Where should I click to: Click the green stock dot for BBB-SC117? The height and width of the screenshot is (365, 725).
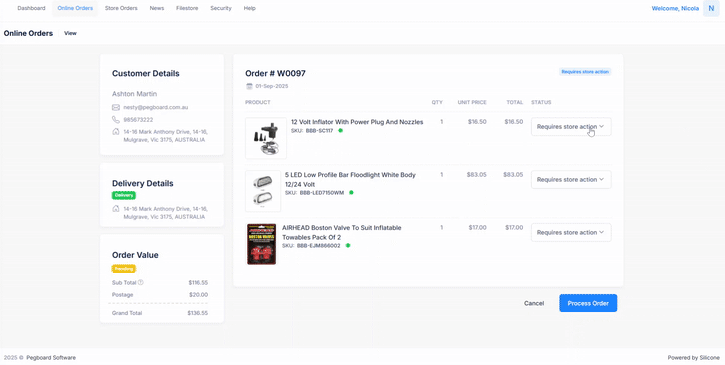click(x=340, y=130)
